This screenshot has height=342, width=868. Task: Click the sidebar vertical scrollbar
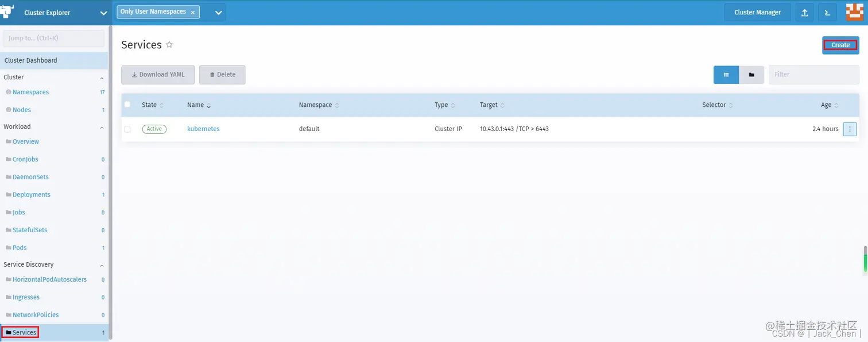pyautogui.click(x=110, y=182)
